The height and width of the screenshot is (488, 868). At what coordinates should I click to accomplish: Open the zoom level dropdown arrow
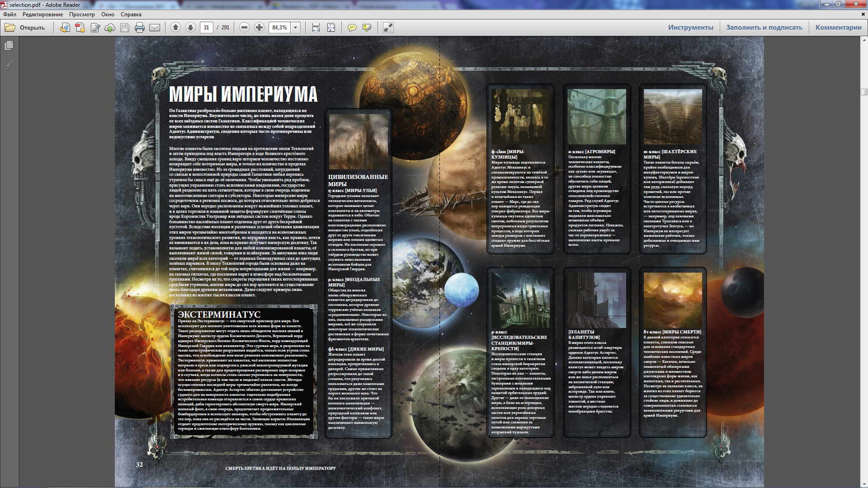tap(296, 28)
